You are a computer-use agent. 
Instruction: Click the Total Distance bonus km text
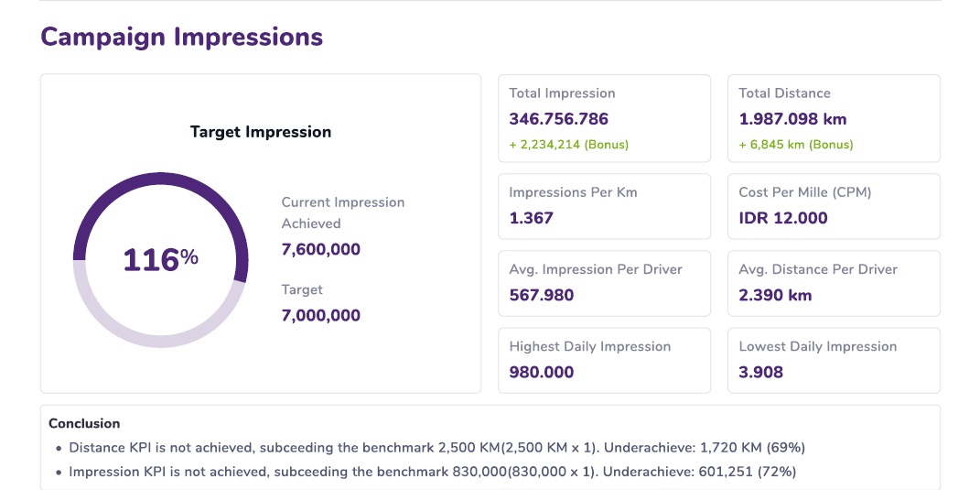796,145
